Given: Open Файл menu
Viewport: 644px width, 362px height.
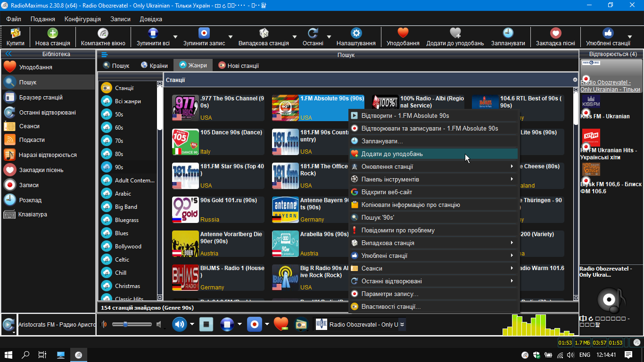Looking at the screenshot, I should click(14, 19).
